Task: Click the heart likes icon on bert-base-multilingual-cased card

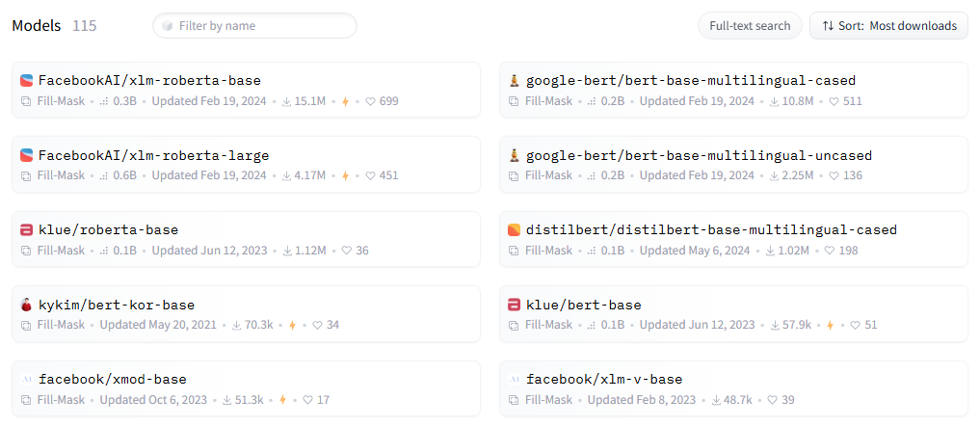Action: point(834,101)
